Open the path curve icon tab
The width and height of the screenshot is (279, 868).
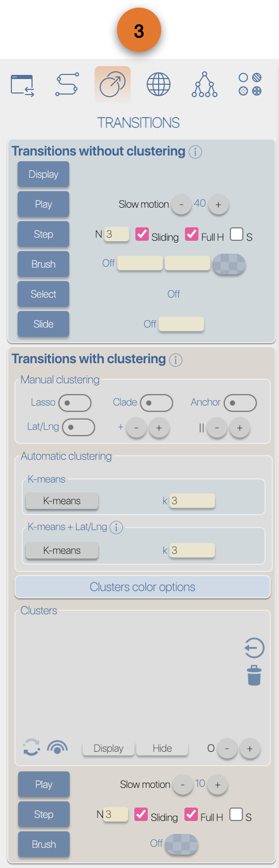(x=67, y=84)
